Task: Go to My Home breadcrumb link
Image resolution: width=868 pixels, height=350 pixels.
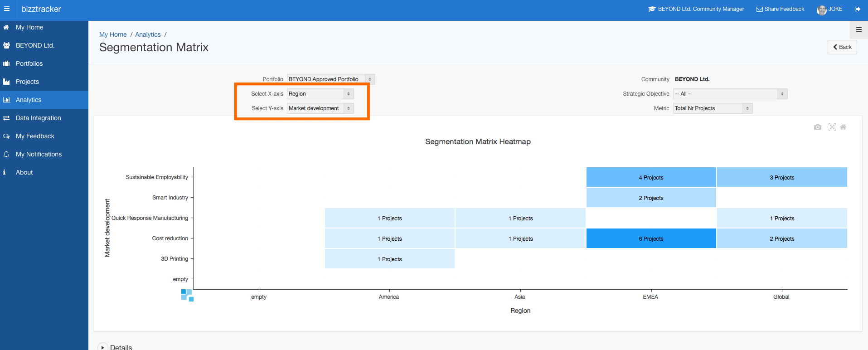Action: [113, 34]
